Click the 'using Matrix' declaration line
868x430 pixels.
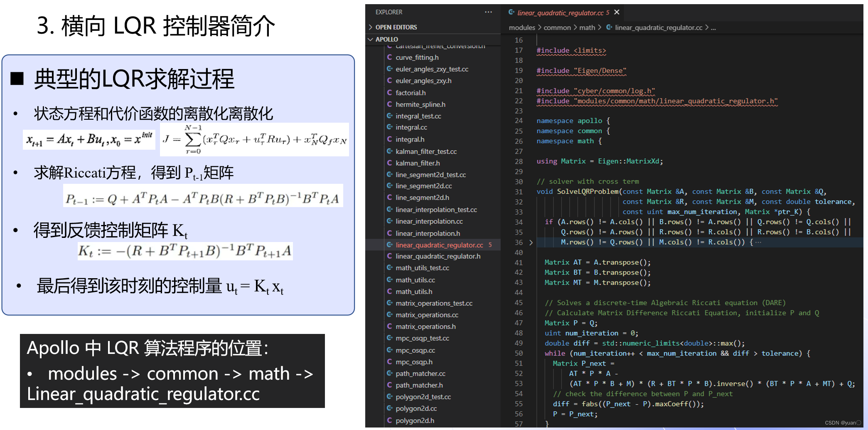(600, 161)
